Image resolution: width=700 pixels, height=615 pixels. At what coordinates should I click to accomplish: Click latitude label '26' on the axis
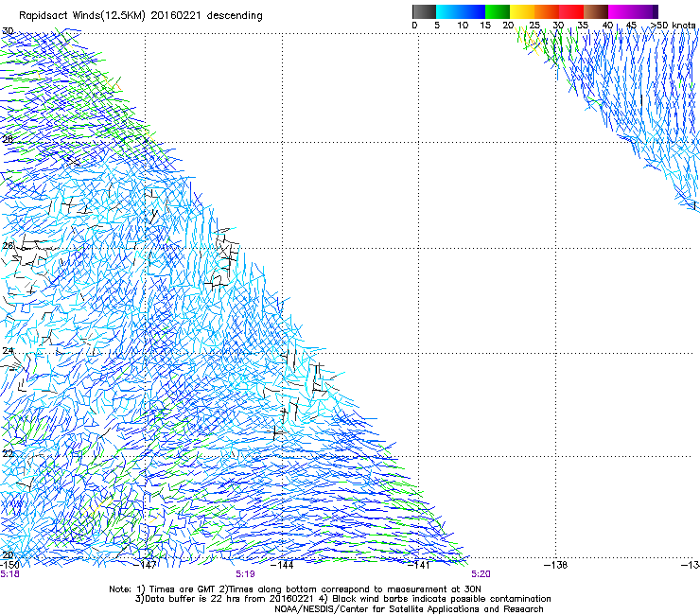point(8,246)
